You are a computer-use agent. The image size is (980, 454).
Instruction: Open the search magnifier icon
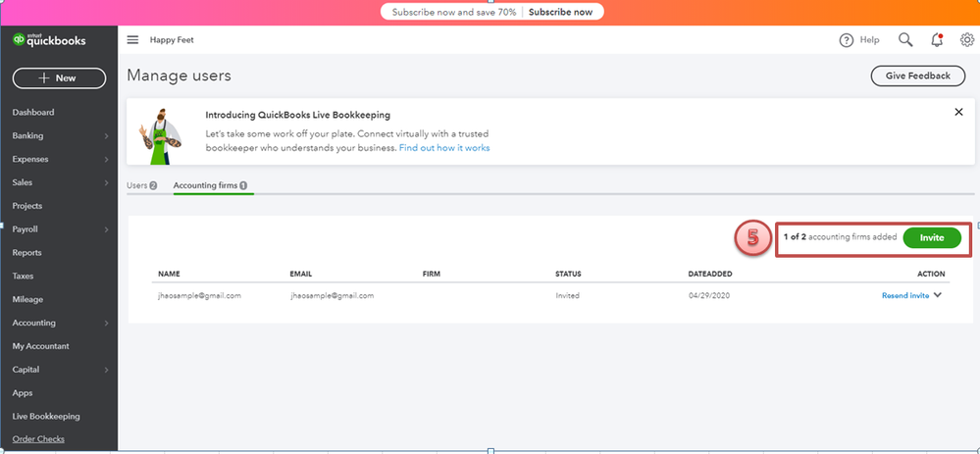(x=905, y=40)
